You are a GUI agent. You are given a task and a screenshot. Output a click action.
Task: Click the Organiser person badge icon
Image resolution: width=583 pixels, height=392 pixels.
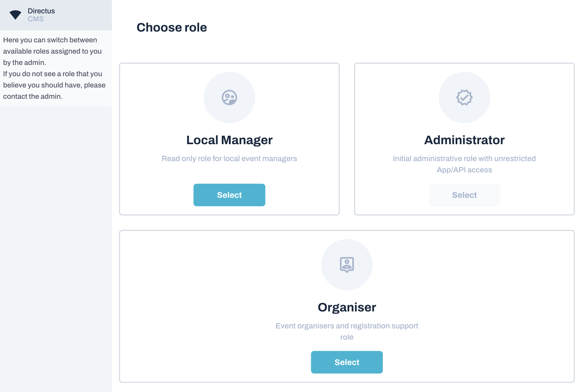coord(347,265)
